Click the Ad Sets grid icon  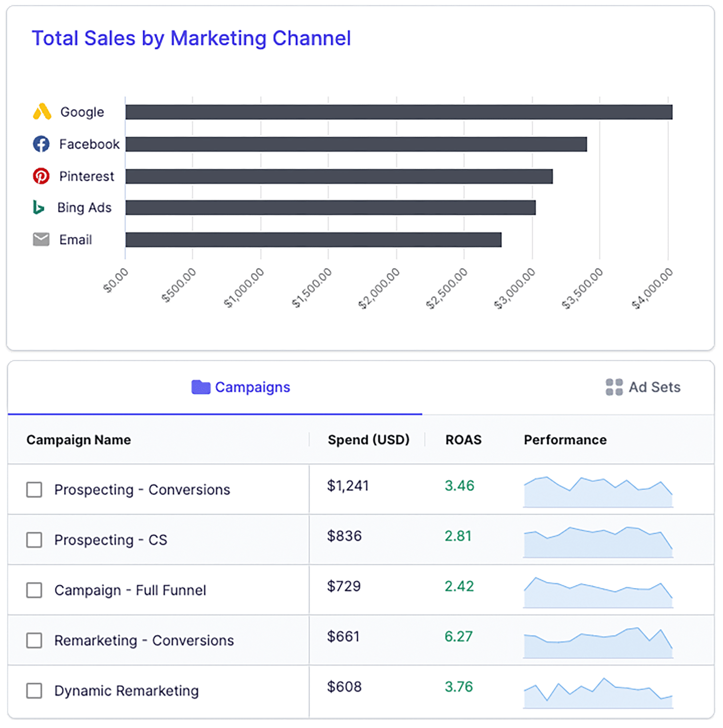coord(614,387)
